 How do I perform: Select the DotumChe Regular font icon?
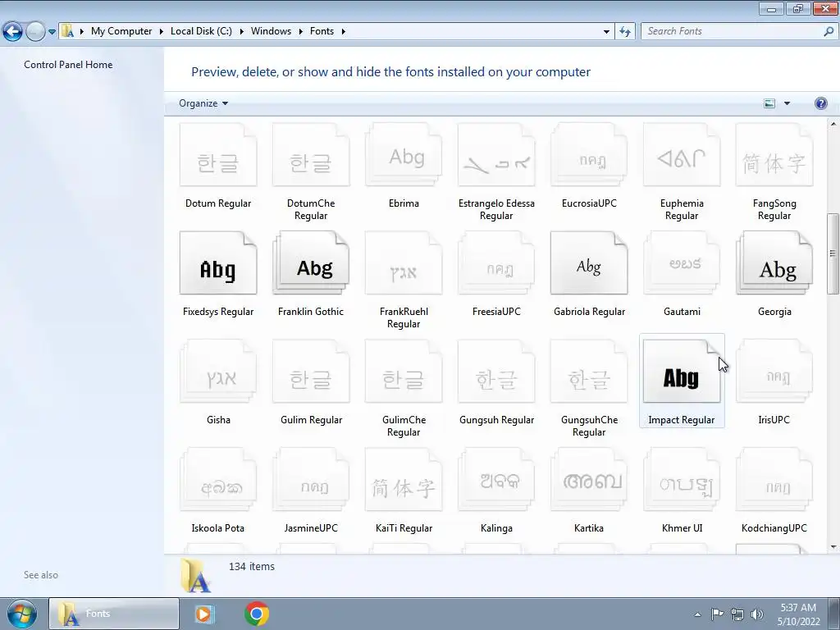click(311, 155)
